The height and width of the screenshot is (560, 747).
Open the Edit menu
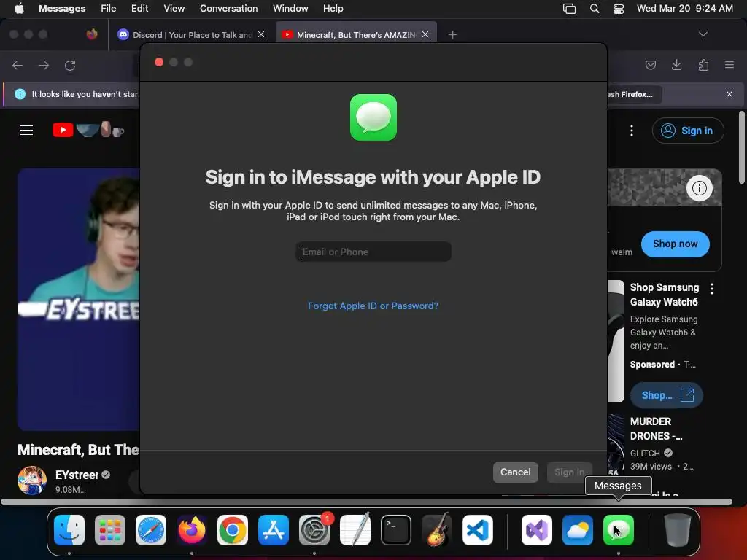point(139,9)
